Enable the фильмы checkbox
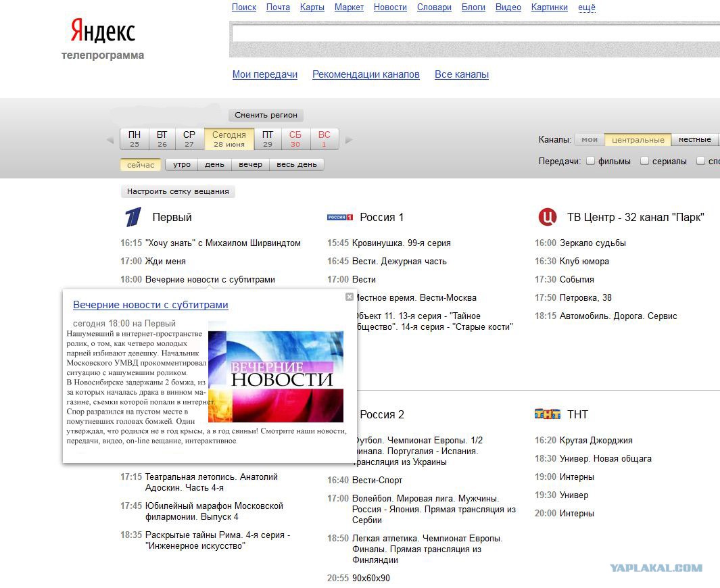720x588 pixels. tap(590, 161)
